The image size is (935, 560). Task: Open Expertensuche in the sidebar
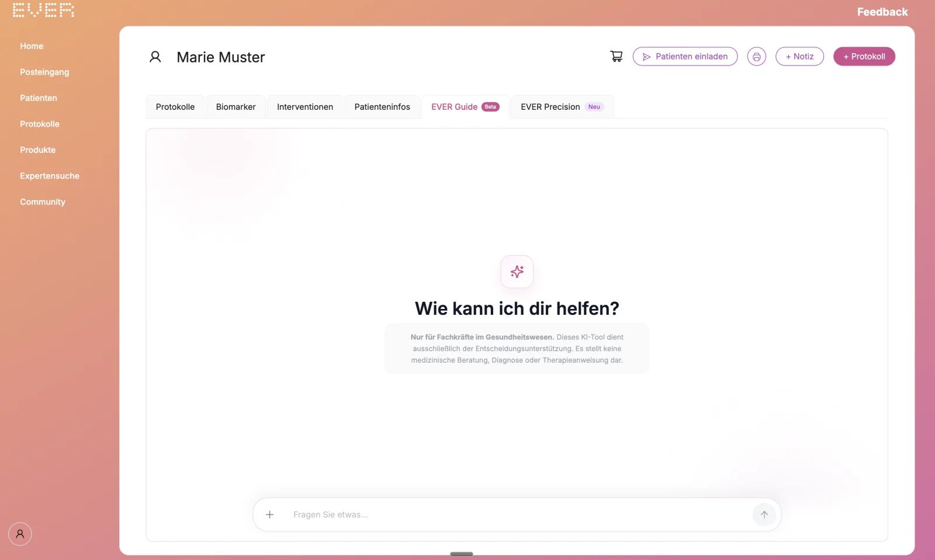50,176
